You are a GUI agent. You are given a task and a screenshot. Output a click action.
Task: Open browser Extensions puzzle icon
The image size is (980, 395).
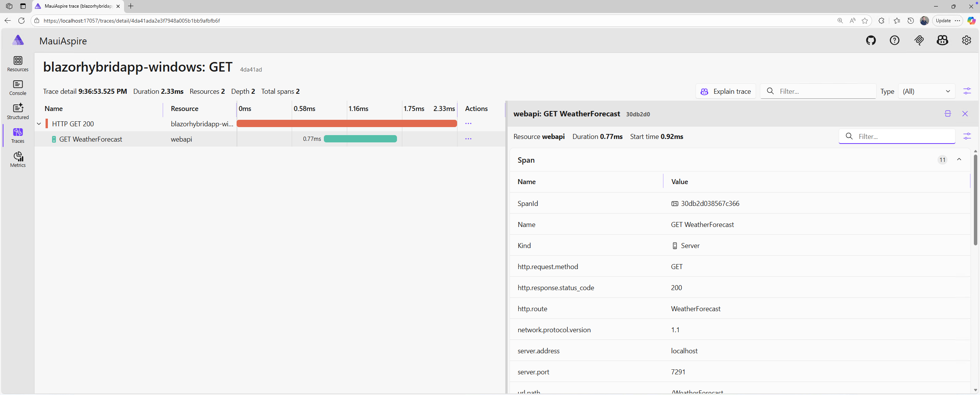881,21
